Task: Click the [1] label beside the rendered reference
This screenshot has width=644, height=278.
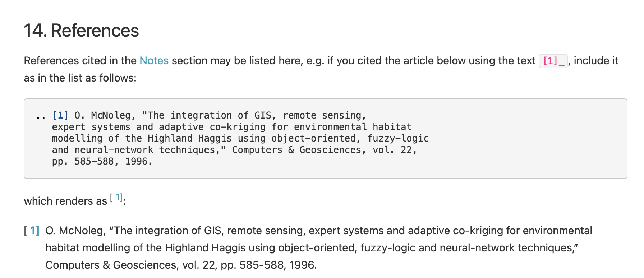Action: point(32,231)
